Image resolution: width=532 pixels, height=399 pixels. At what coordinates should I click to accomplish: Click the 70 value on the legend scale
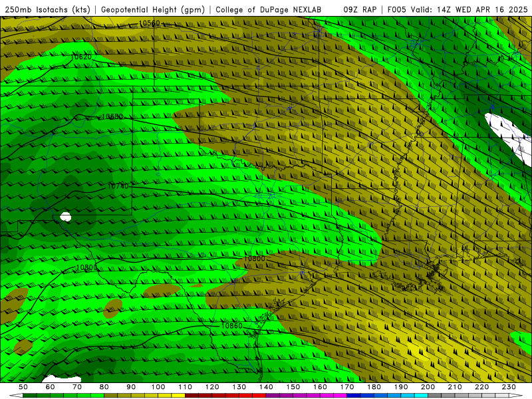tap(77, 387)
